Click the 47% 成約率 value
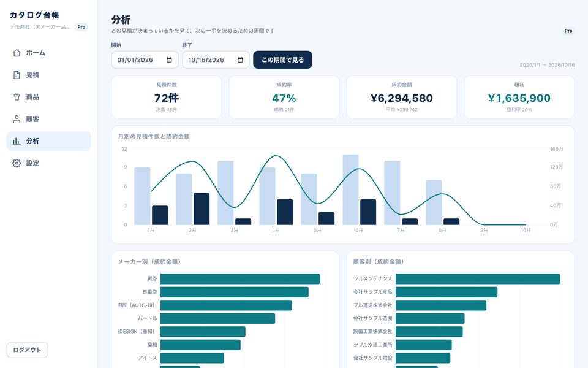The height and width of the screenshot is (368, 588). (x=284, y=98)
